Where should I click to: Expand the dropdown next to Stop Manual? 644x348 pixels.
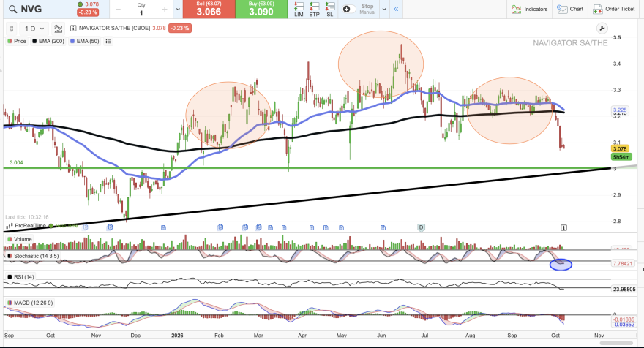384,9
